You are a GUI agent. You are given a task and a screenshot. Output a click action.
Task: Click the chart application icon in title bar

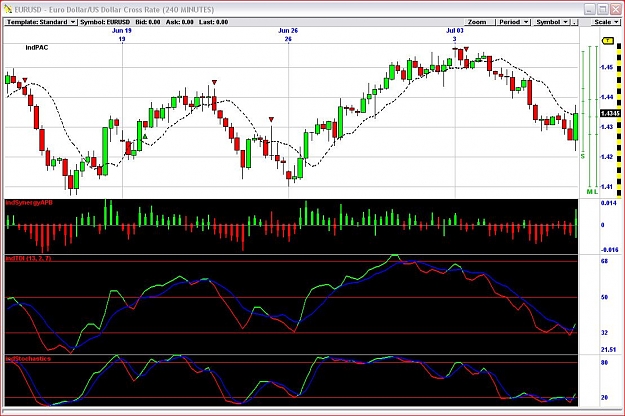click(x=8, y=9)
